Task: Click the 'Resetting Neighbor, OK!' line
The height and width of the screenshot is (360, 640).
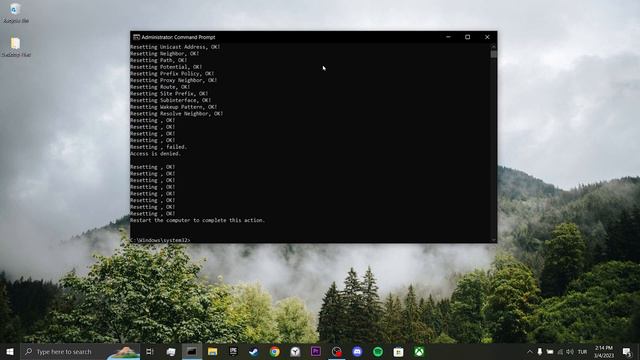Action: coord(165,53)
